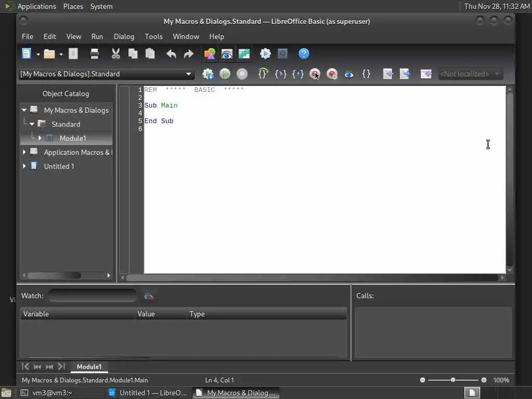Expand the Untitled 1 tree node

[24, 166]
